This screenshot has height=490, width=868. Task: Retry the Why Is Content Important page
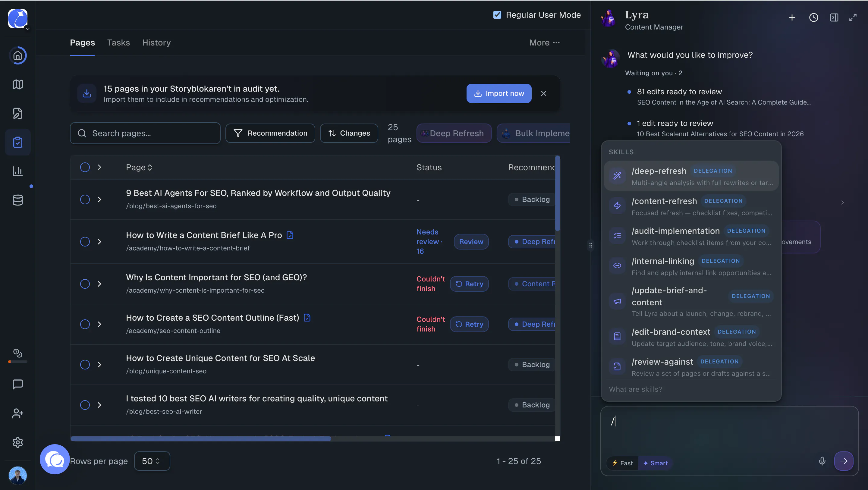tap(469, 284)
